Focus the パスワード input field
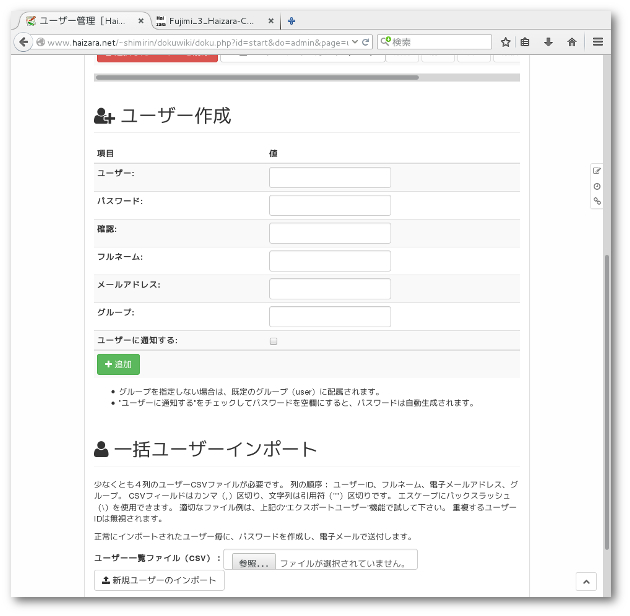 point(329,205)
